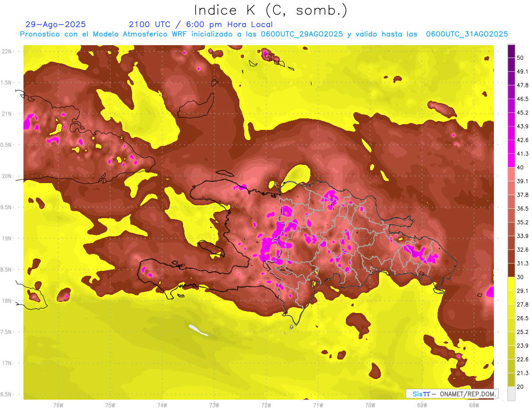Click the colorbar value '31.3'
This screenshot has height=411, width=532.
point(522,263)
